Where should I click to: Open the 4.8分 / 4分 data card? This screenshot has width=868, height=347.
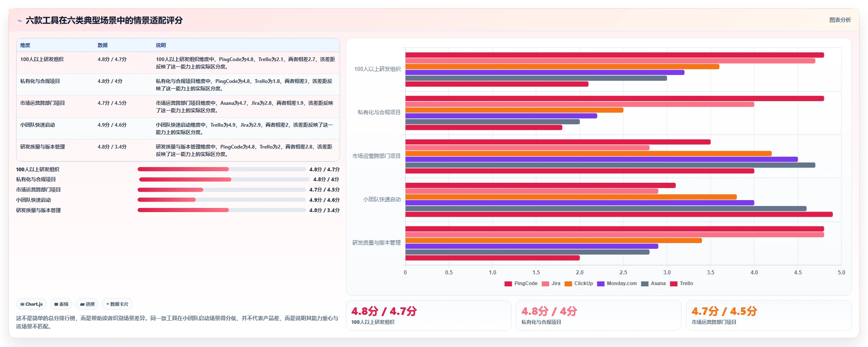point(598,315)
